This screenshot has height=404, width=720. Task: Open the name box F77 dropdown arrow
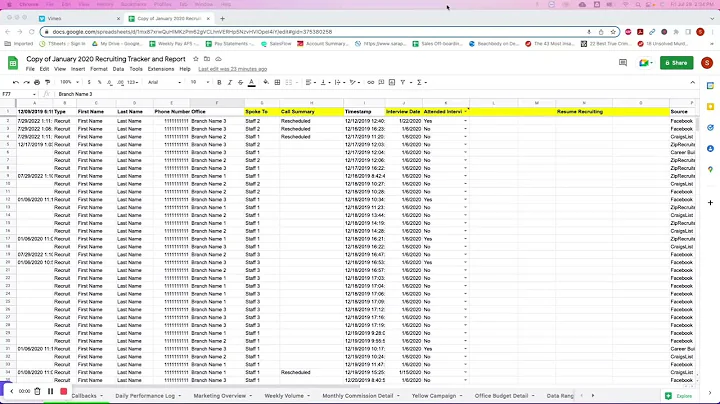pyautogui.click(x=34, y=94)
